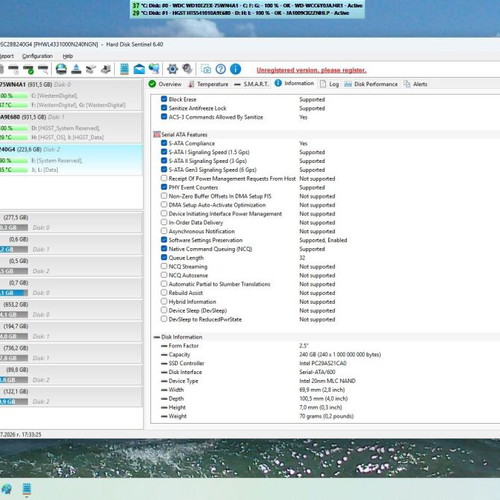The height and width of the screenshot is (500, 500).
Task: Click the Unregistered version, please register link
Action: pos(311,70)
